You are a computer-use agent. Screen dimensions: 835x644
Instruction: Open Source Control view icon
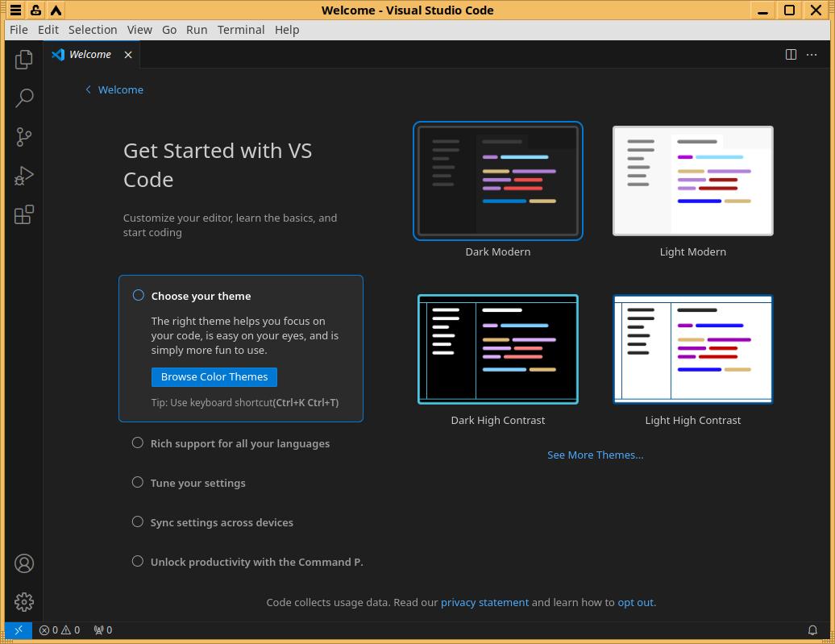click(24, 137)
